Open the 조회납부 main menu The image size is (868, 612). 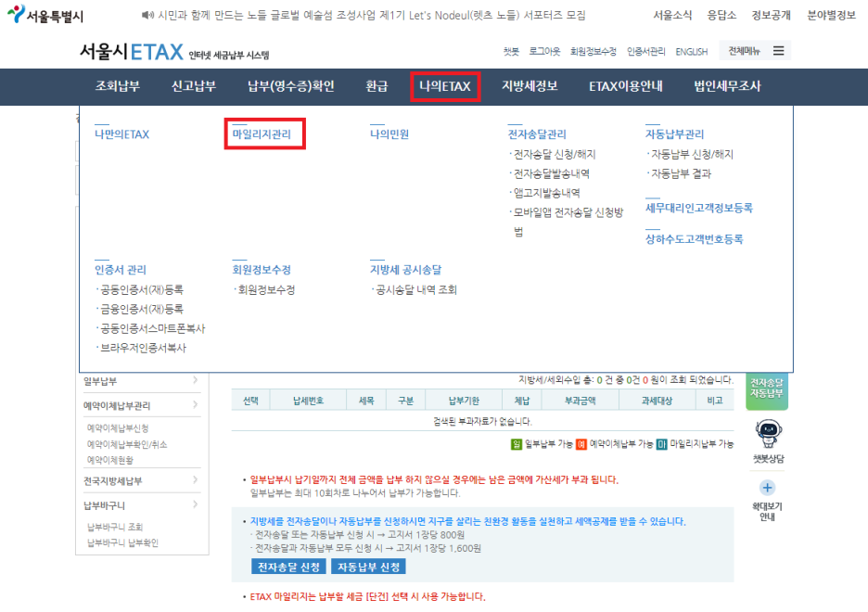(x=118, y=86)
